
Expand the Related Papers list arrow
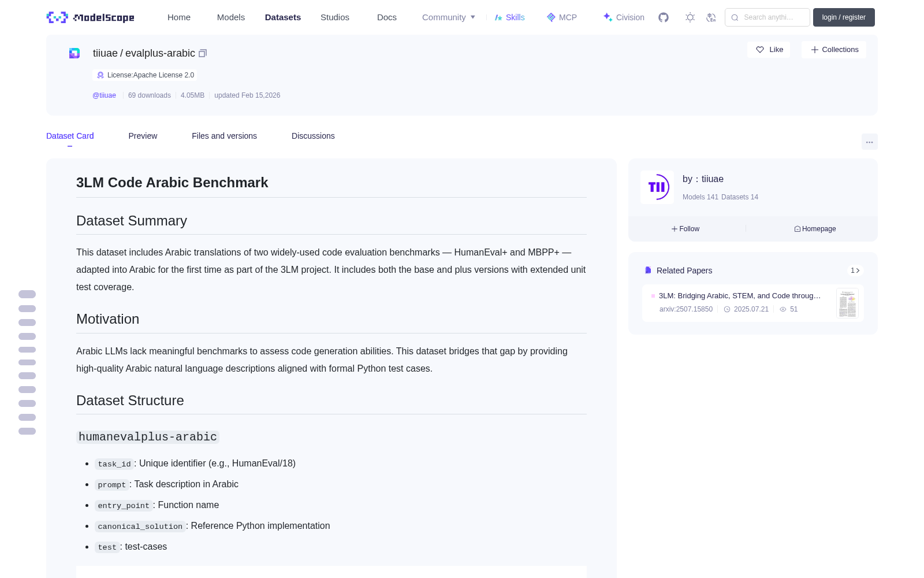pyautogui.click(x=855, y=271)
